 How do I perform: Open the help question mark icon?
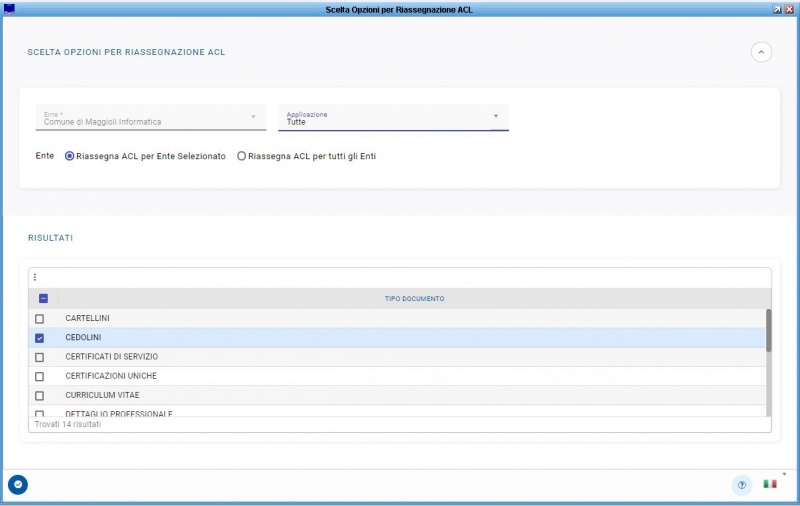coord(741,485)
